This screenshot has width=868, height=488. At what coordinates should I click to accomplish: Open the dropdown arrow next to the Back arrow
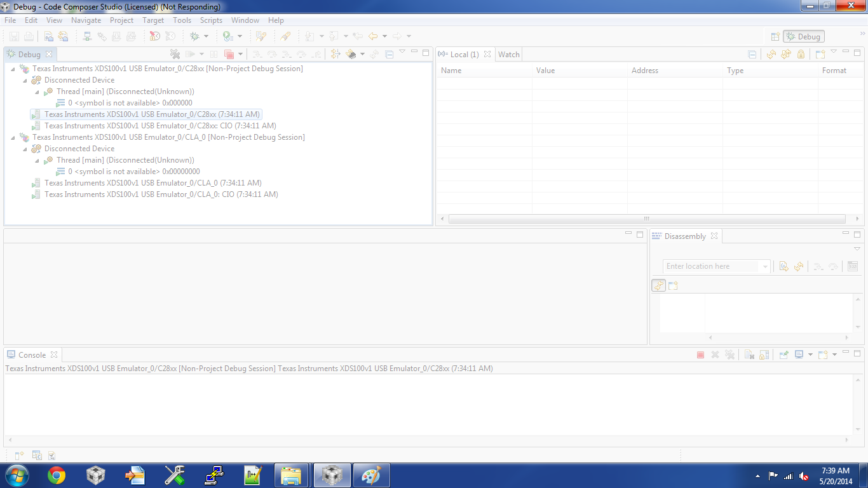coord(384,36)
